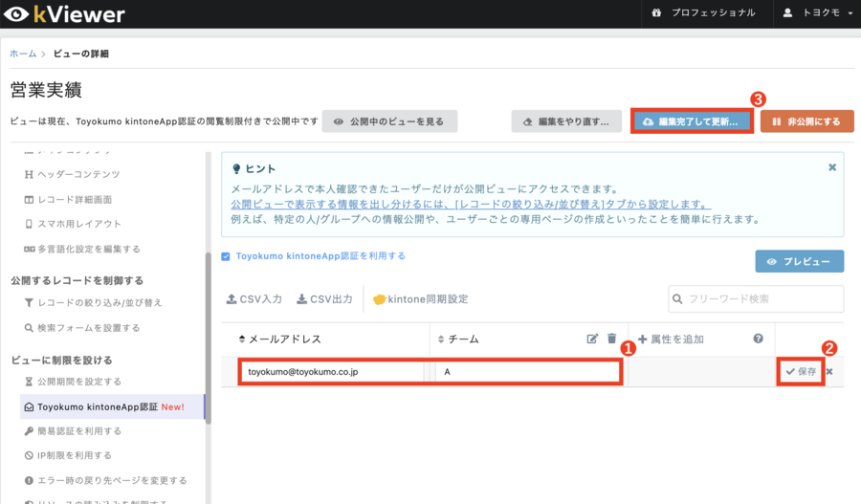The height and width of the screenshot is (504, 861).
Task: Click CSV出力 download button
Action: click(x=324, y=299)
